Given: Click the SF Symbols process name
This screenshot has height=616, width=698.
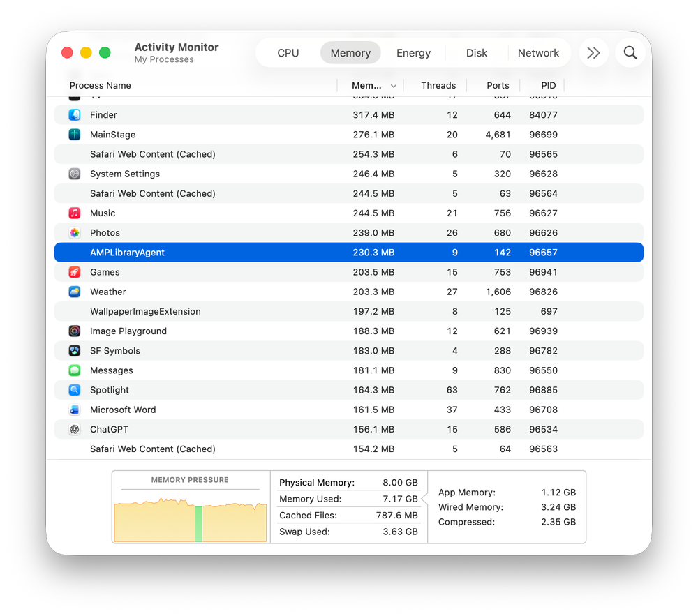Looking at the screenshot, I should point(115,350).
